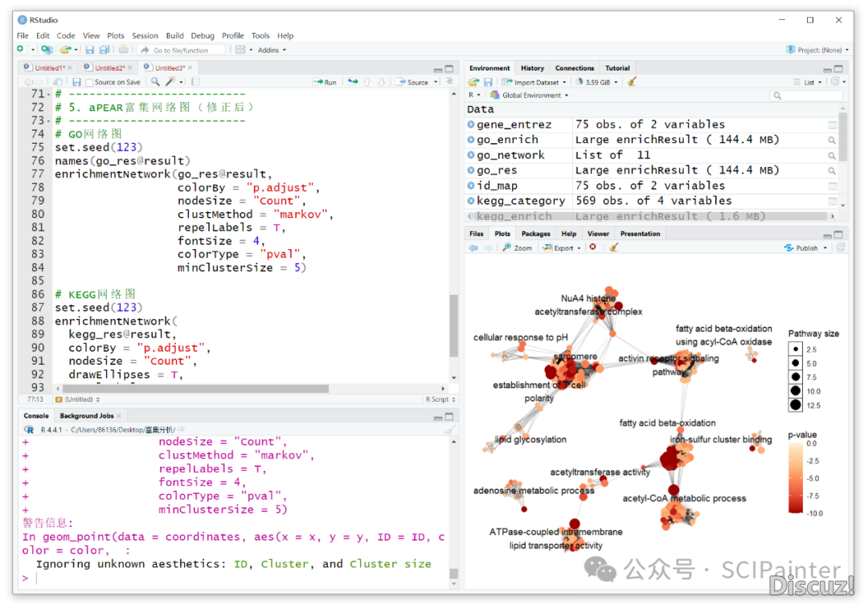Screen dimensions: 868x605
Task: Click the console vertical scrollbar thumb
Action: click(454, 573)
